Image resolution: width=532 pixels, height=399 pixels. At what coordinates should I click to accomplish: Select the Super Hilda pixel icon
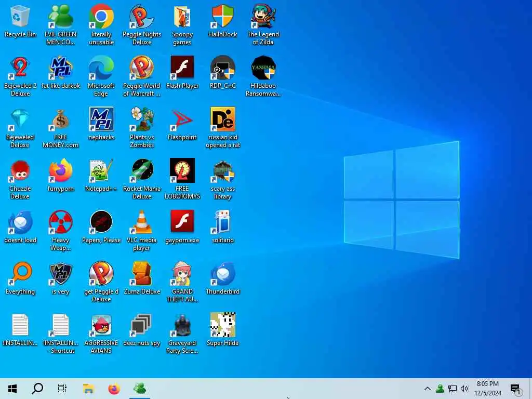(x=222, y=330)
